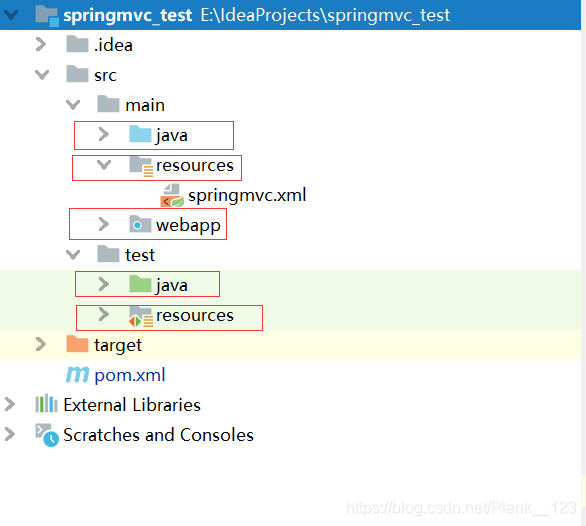Click the springmvc_test project module icon
Viewport: 586px width, 526px height.
point(47,16)
